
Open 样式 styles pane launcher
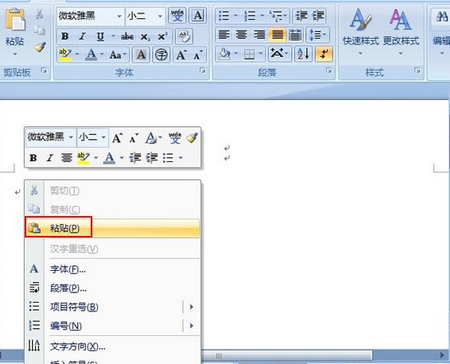click(x=417, y=70)
